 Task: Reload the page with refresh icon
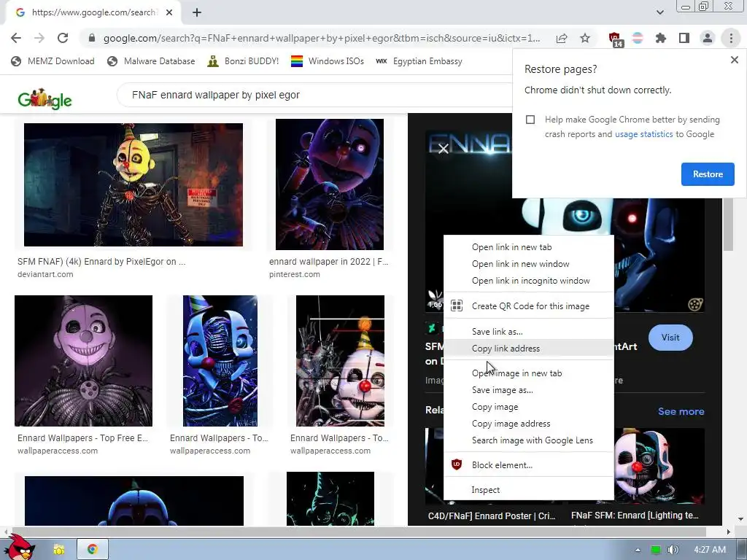63,38
